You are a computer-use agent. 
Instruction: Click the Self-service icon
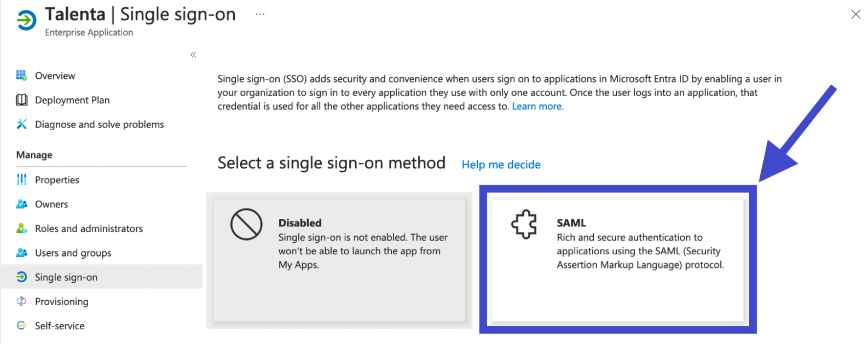(21, 325)
